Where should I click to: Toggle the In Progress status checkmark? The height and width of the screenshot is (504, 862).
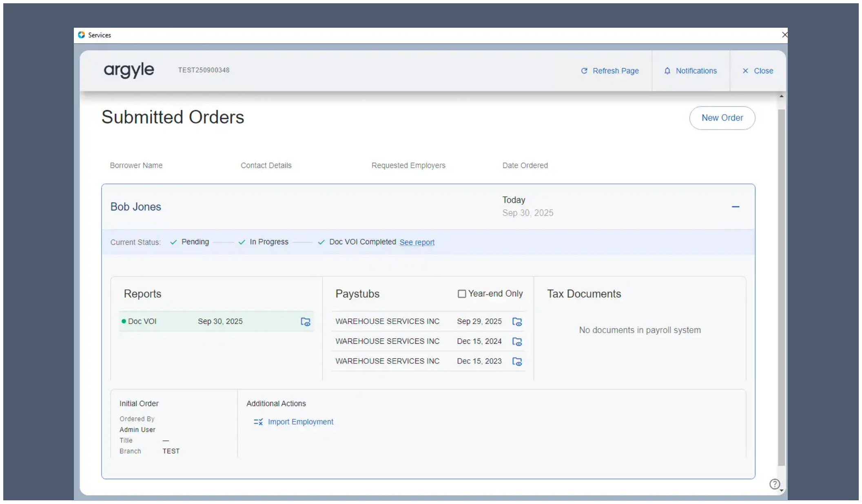[242, 242]
